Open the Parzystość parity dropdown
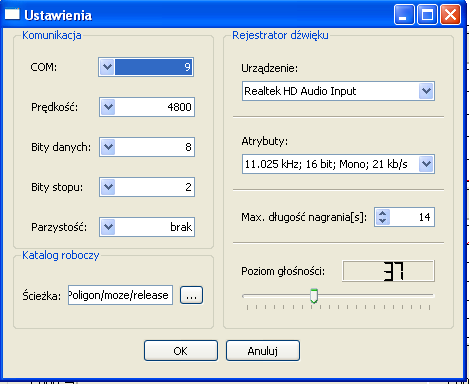This screenshot has height=384, width=469. (108, 227)
